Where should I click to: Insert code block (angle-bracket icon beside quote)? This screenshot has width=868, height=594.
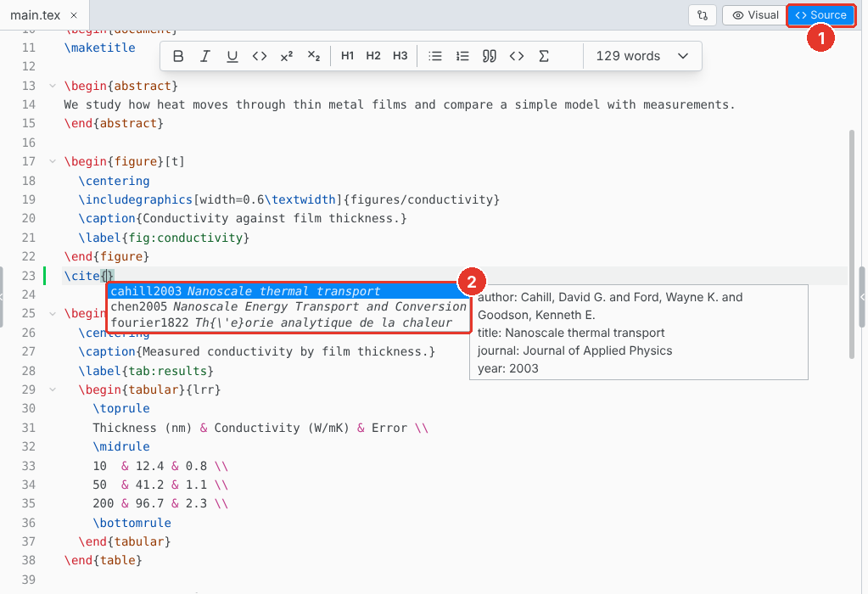pyautogui.click(x=517, y=56)
